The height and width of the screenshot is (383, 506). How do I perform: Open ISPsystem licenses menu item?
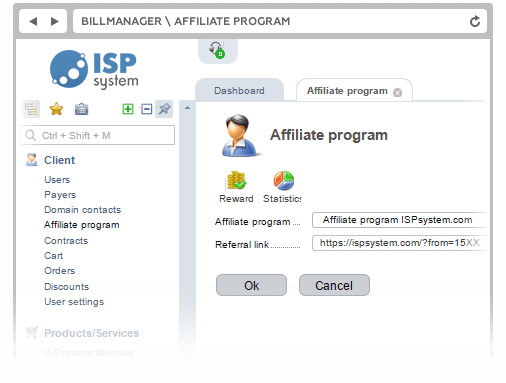tap(88, 353)
